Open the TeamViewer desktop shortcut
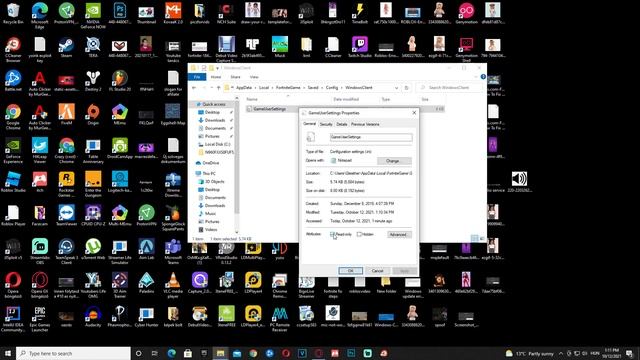The width and height of the screenshot is (640, 360). pyautogui.click(x=66, y=216)
